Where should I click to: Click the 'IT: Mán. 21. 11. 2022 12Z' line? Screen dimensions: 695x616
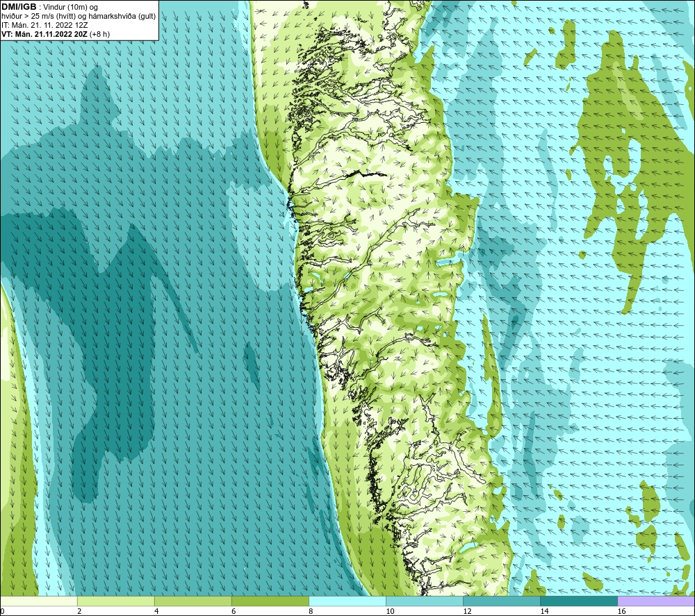click(x=44, y=25)
